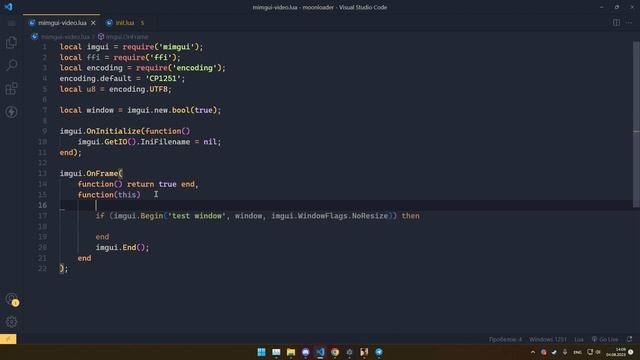640x360 pixels.
Task: Click the yellow remote indicator in the status bar
Action: pos(8,339)
